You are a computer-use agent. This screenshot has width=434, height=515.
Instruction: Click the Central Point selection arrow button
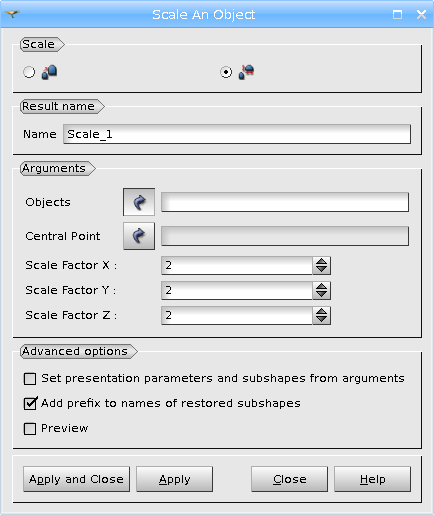[x=139, y=236]
